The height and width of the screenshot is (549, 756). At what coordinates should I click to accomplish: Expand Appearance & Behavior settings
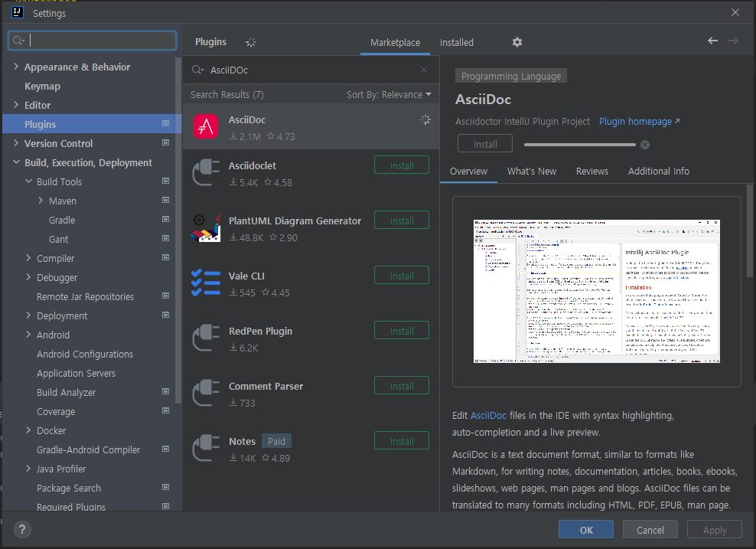click(16, 67)
